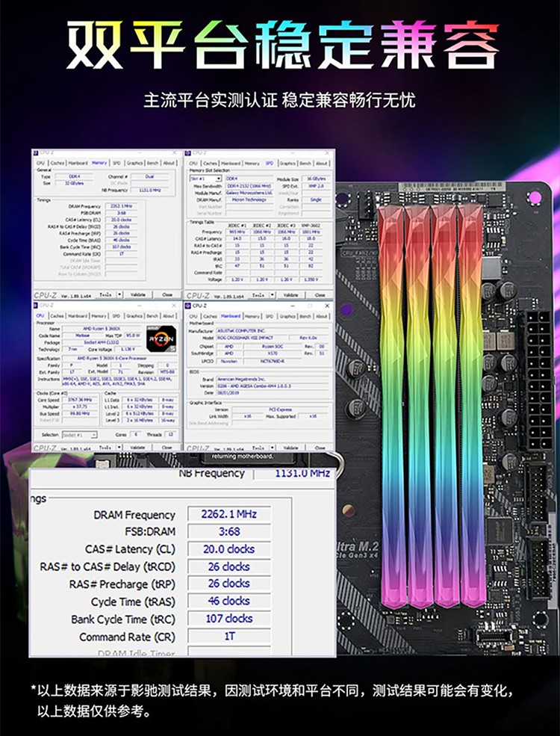Open the SPD tab in the Mainboard window

[x=270, y=316]
